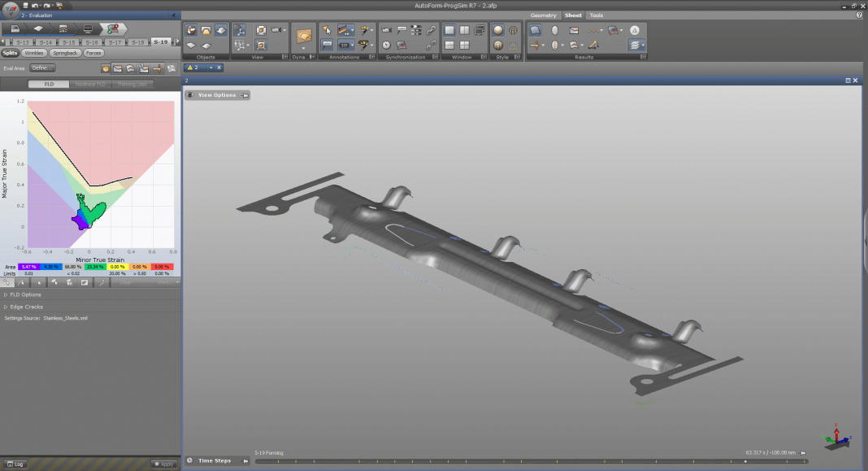Image resolution: width=868 pixels, height=471 pixels.
Task: Select the shaded sphere style icon
Action: tap(498, 30)
